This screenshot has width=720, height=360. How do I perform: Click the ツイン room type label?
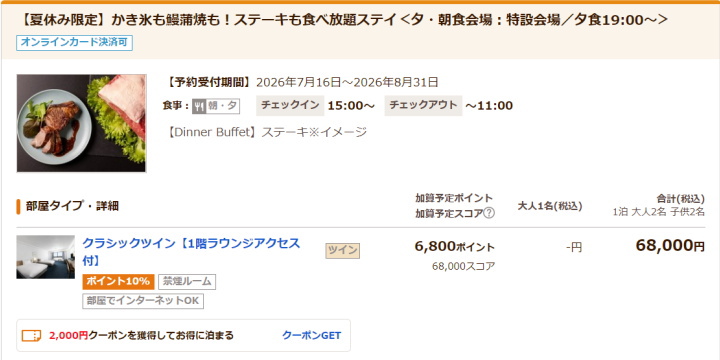[343, 251]
